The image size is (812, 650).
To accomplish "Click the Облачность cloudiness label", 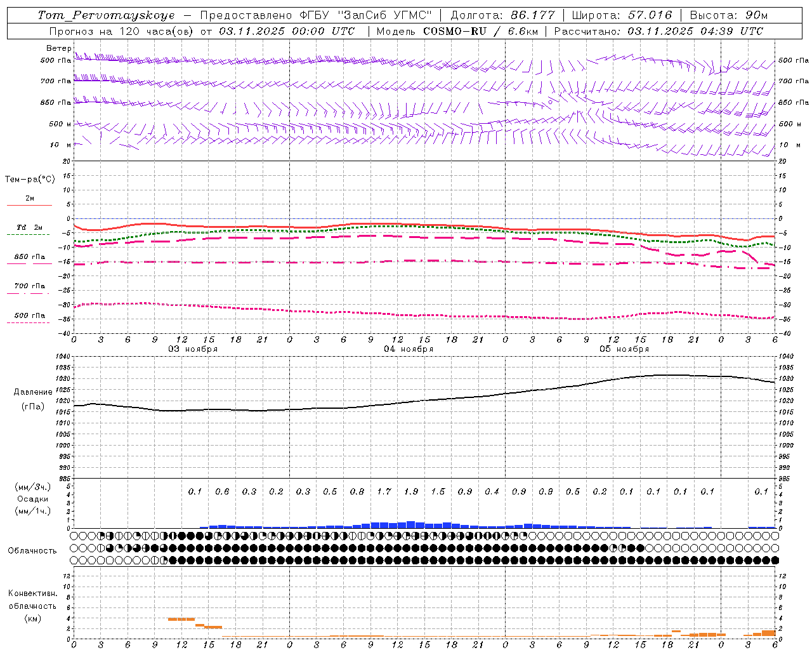I will (x=32, y=550).
